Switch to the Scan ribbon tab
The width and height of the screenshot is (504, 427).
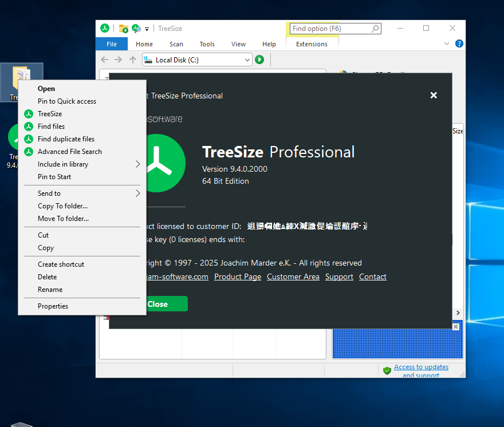[176, 44]
